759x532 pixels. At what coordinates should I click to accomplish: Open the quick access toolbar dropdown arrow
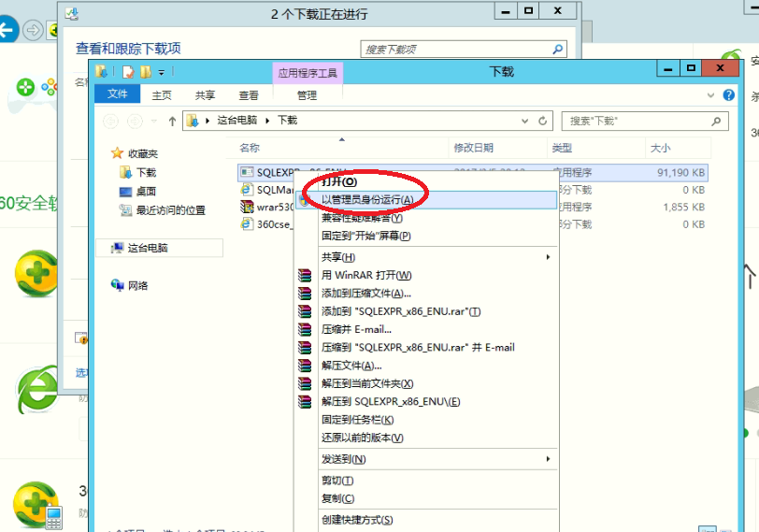(161, 73)
